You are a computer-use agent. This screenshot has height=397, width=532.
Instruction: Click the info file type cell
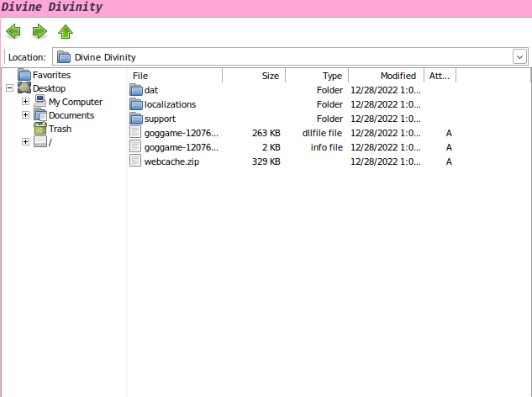click(x=327, y=147)
